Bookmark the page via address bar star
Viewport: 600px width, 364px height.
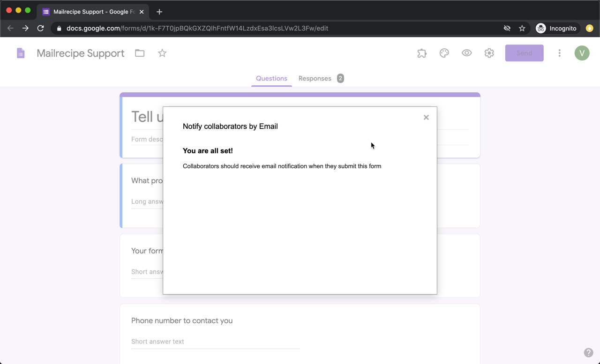pos(522,28)
